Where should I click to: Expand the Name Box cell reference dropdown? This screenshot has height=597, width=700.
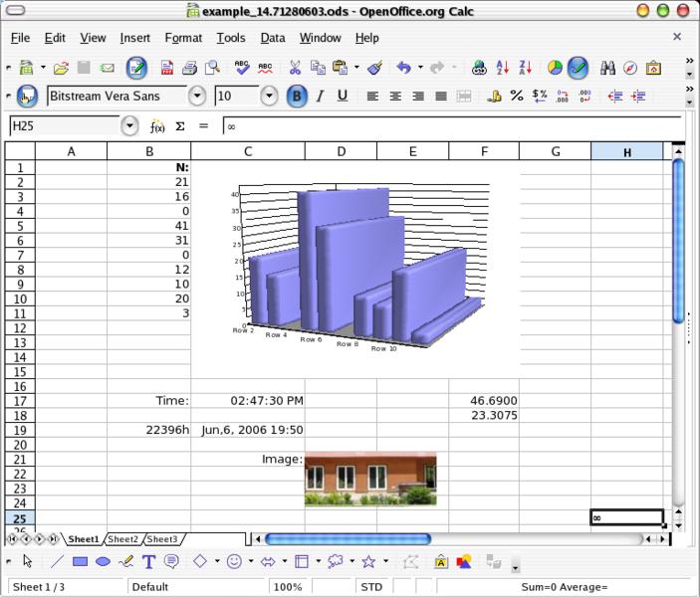click(x=129, y=126)
